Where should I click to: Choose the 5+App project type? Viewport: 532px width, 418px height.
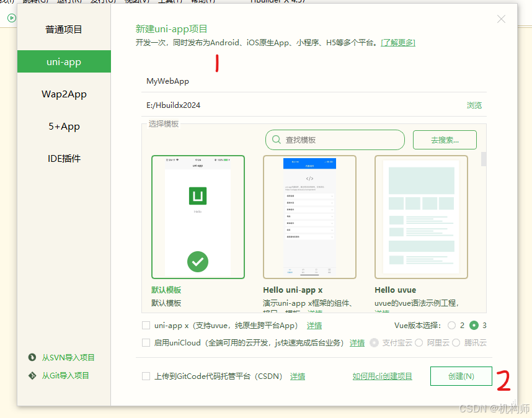click(64, 127)
